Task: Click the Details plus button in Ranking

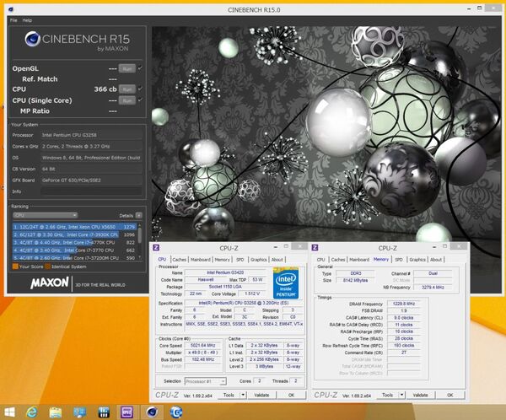Action: [139, 215]
